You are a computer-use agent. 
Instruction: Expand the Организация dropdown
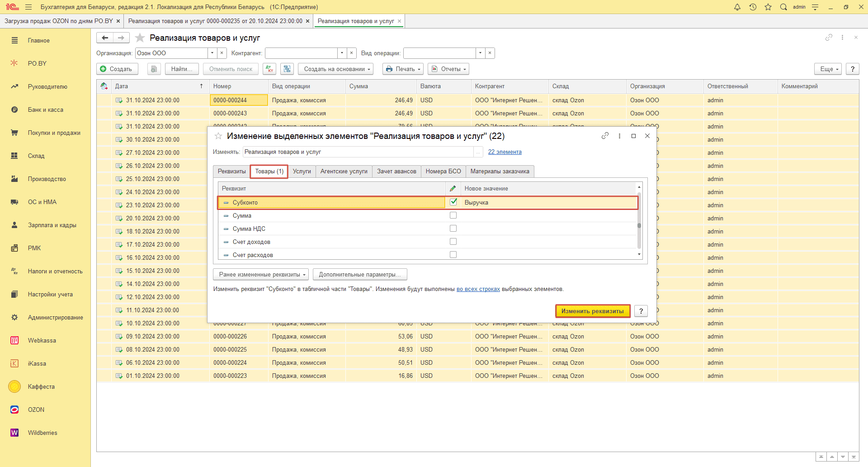(212, 53)
